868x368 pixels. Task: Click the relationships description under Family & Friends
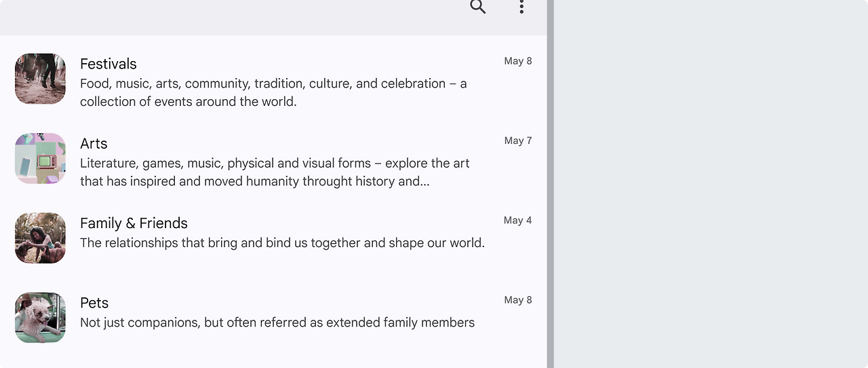(282, 243)
